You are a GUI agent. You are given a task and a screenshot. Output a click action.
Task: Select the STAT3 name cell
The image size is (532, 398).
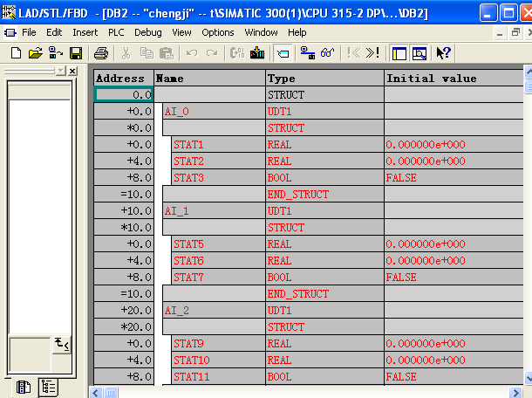coord(218,177)
